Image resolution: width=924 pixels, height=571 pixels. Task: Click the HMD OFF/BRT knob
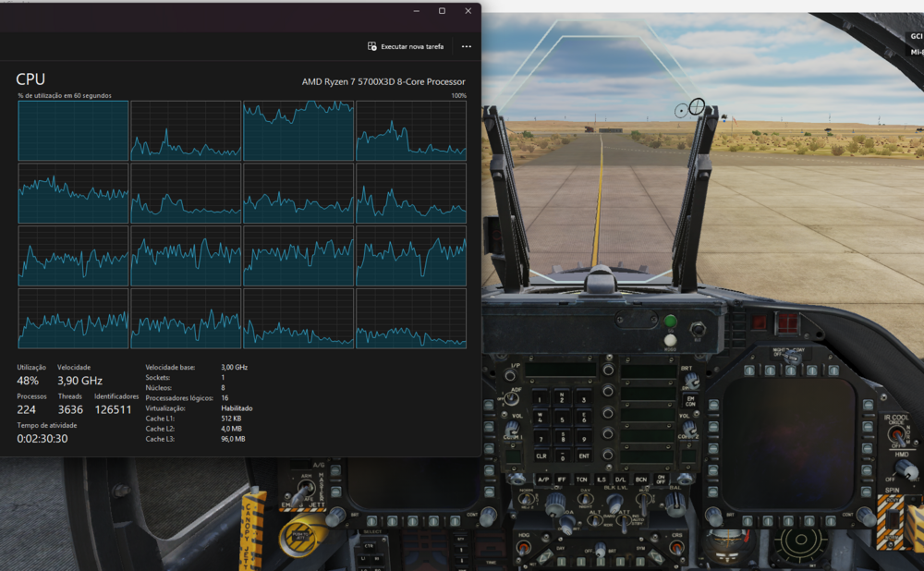(x=906, y=469)
